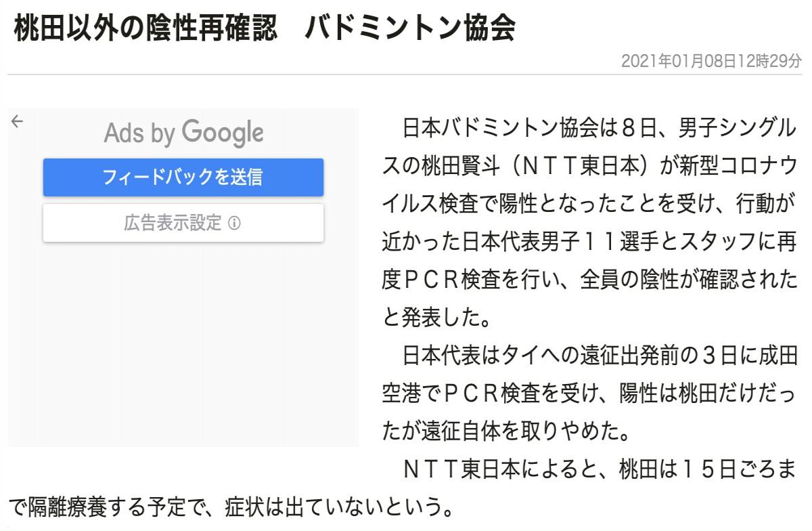
Task: Click the text と発表した。 ending the first paragraph
Action: tap(423, 315)
